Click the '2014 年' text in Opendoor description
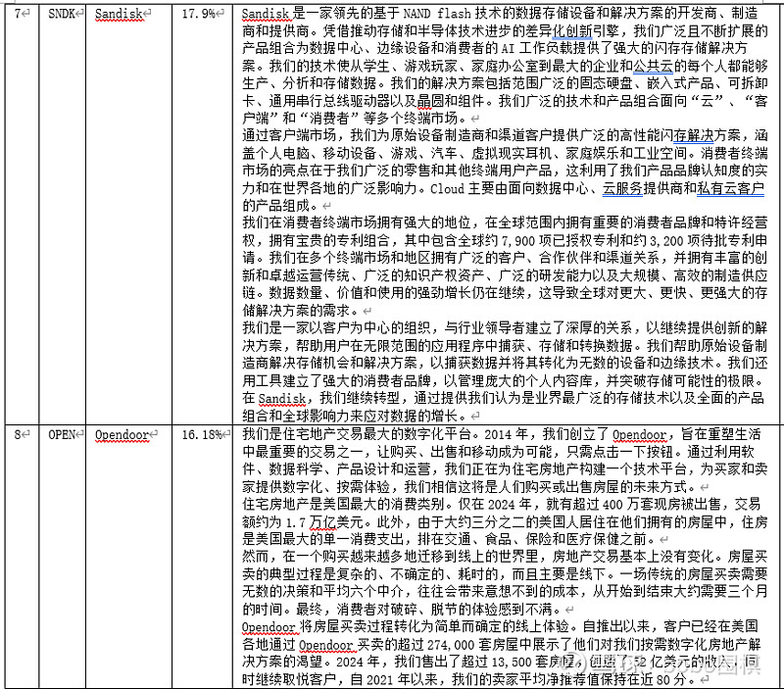 coord(508,434)
